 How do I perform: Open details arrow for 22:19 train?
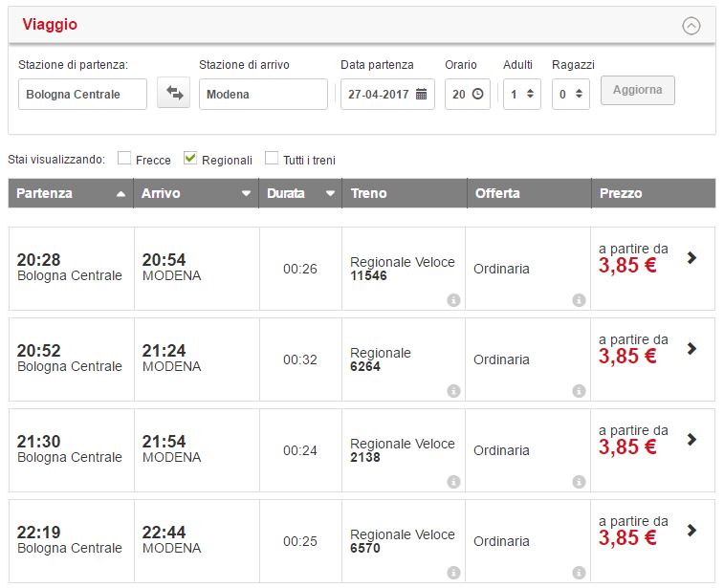pos(692,531)
